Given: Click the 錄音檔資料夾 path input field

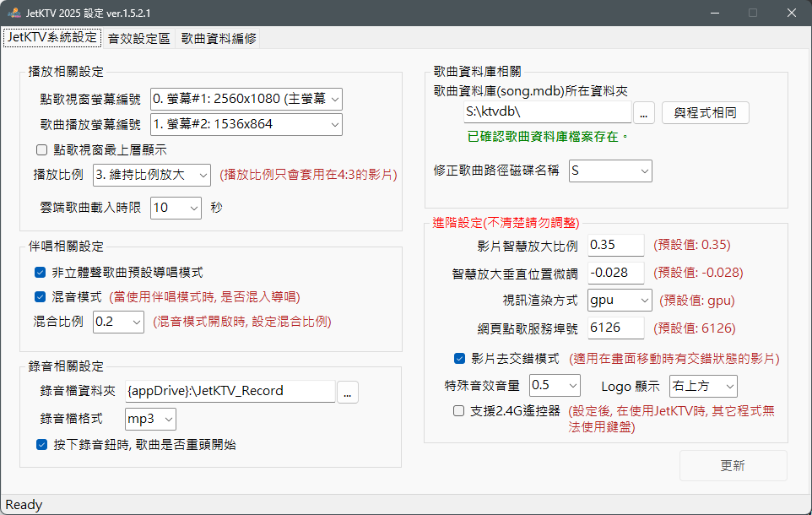Looking at the screenshot, I should click(x=230, y=391).
